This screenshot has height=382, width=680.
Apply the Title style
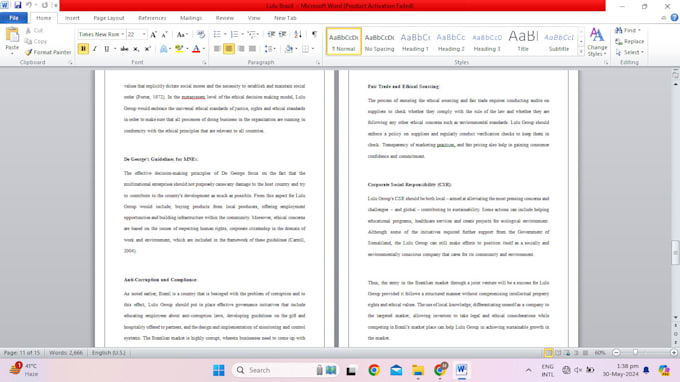pos(523,42)
